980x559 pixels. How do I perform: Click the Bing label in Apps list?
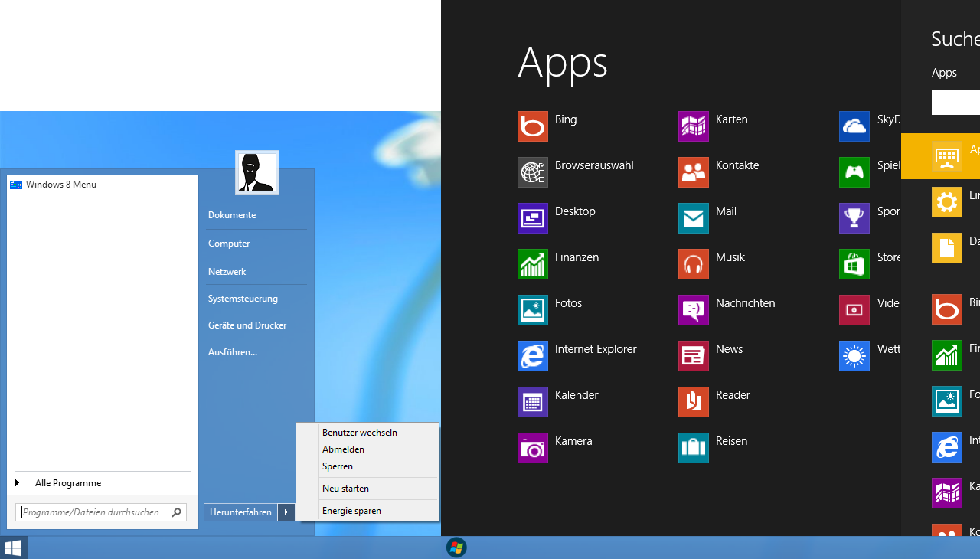[x=566, y=119]
